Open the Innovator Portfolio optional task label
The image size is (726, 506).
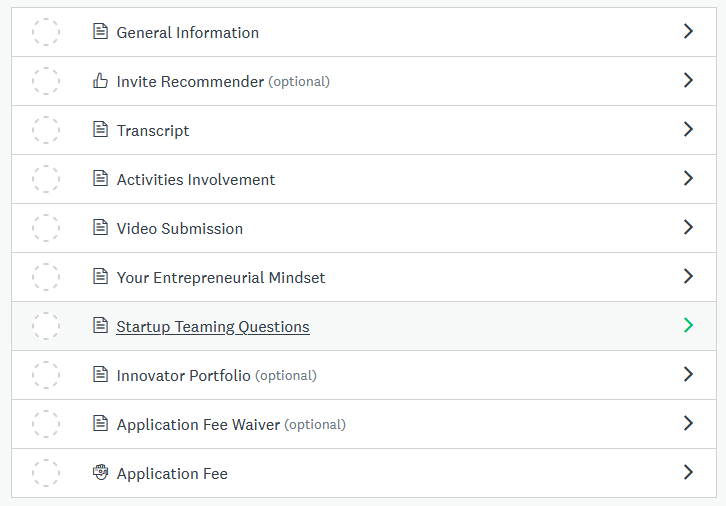[x=184, y=376]
